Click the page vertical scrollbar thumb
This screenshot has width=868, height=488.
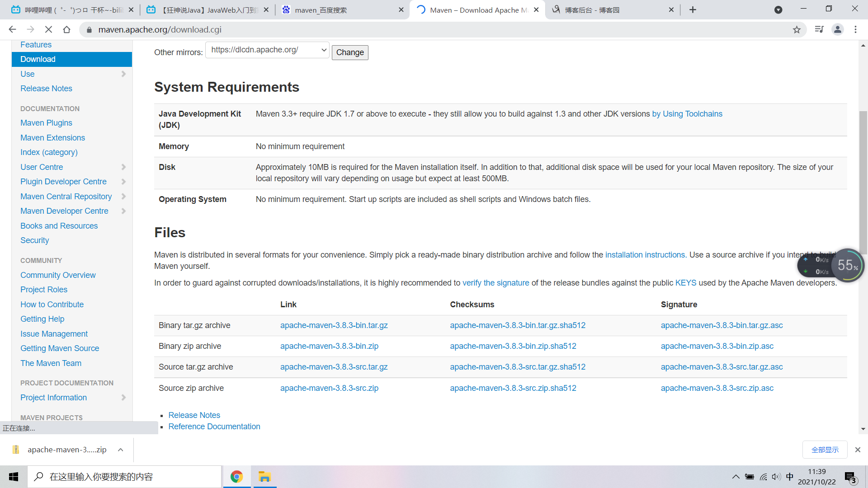(863, 181)
